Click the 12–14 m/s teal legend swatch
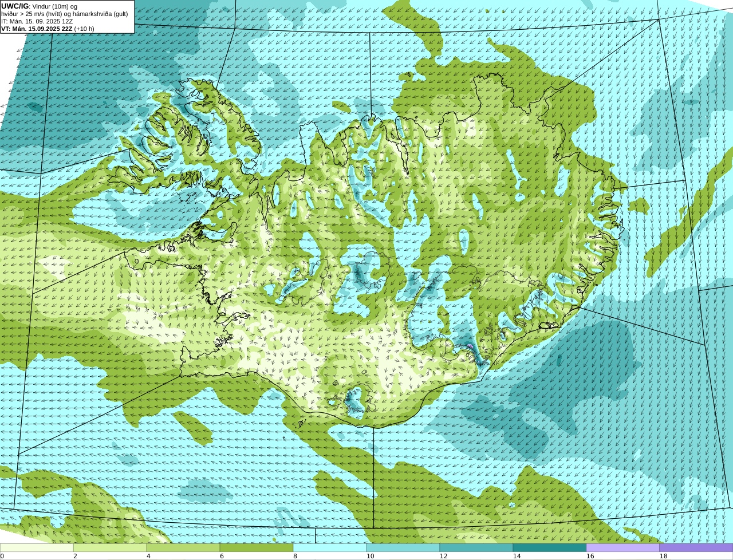733x560 pixels. [476, 547]
